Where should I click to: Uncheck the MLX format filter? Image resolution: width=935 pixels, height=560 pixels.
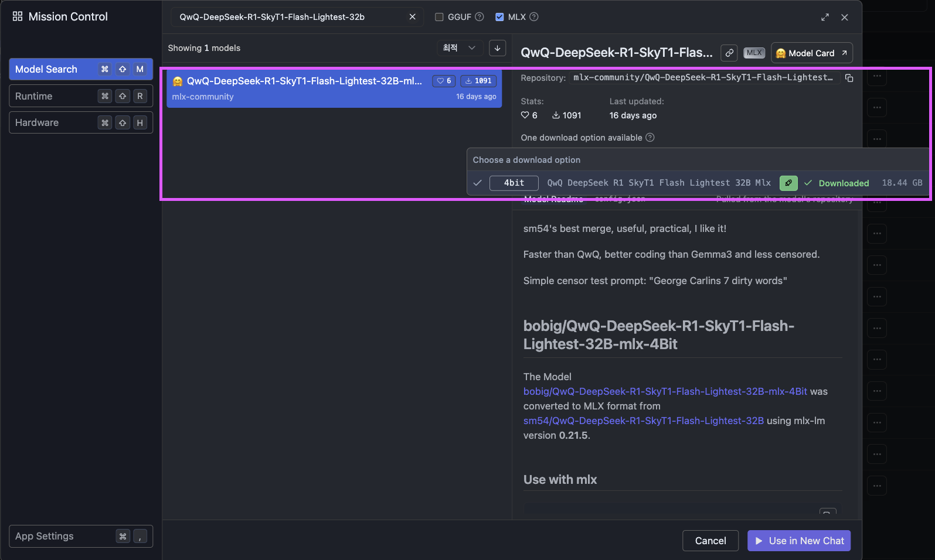[x=499, y=17]
